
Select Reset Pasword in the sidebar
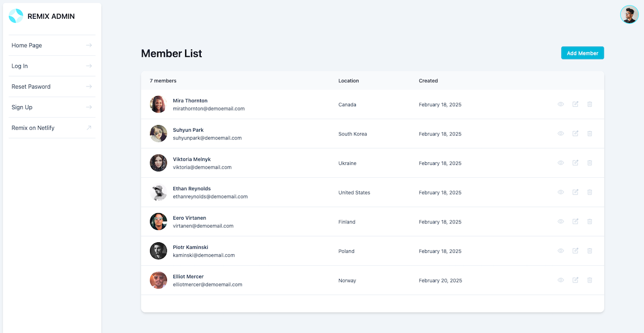tap(52, 86)
